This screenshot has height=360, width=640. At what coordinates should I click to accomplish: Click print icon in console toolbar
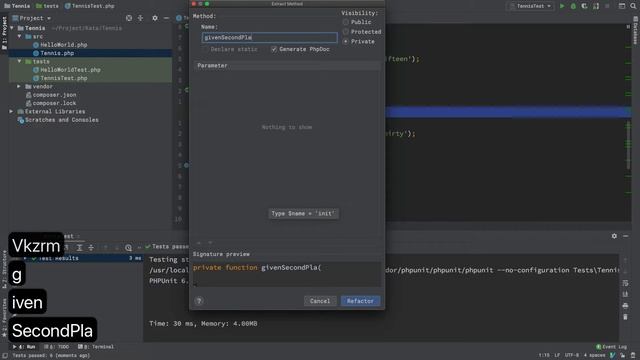pyautogui.click(x=625, y=306)
